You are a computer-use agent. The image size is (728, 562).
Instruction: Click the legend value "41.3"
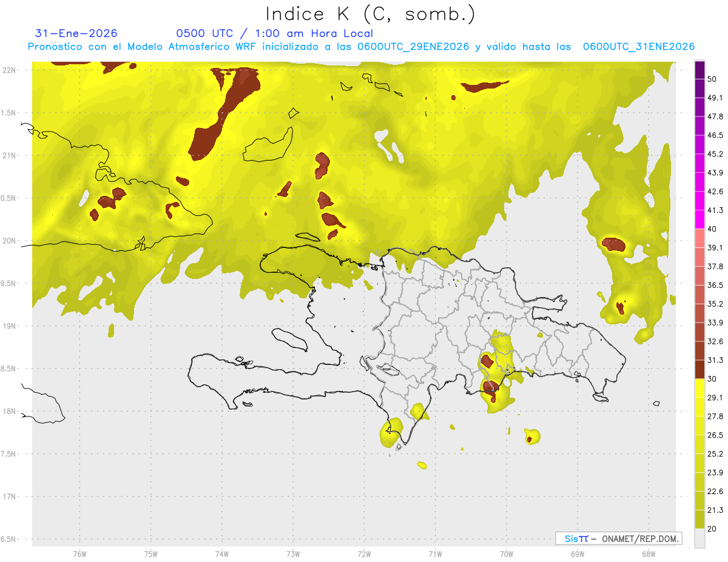tap(715, 210)
